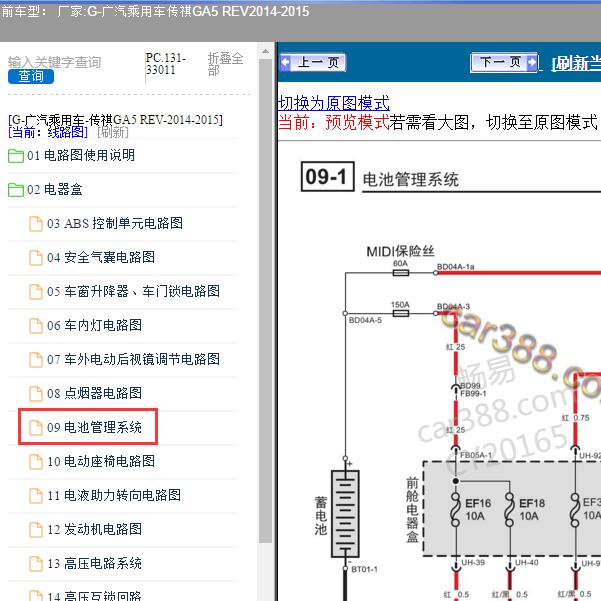The image size is (601, 601).
Task: Click the document icon of 09 电池管理系统
Action: point(36,428)
